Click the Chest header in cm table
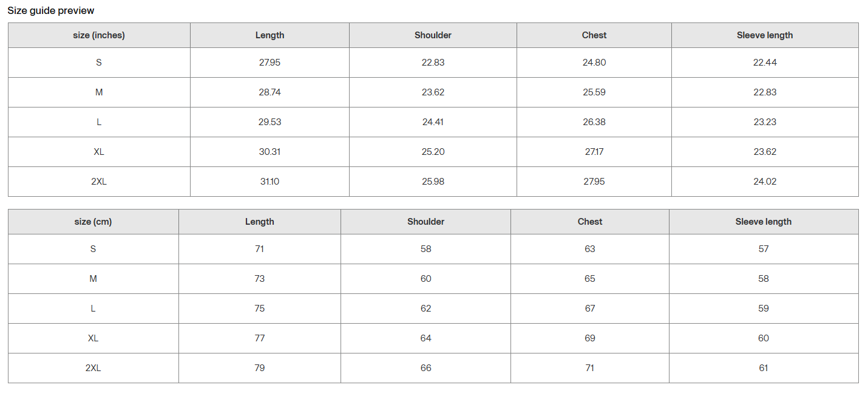 [x=590, y=222]
